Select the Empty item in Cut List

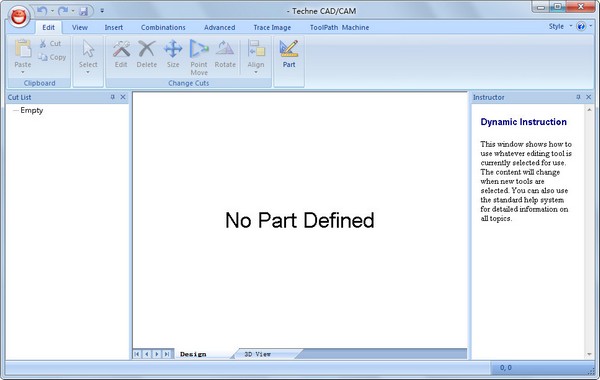[32, 110]
